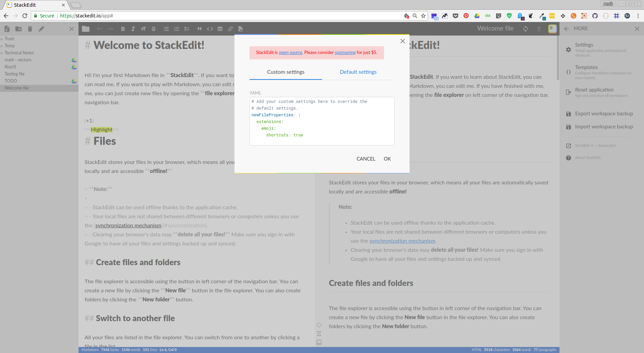
Task: Click the preview pane vertical scrollbar
Action: point(558,58)
